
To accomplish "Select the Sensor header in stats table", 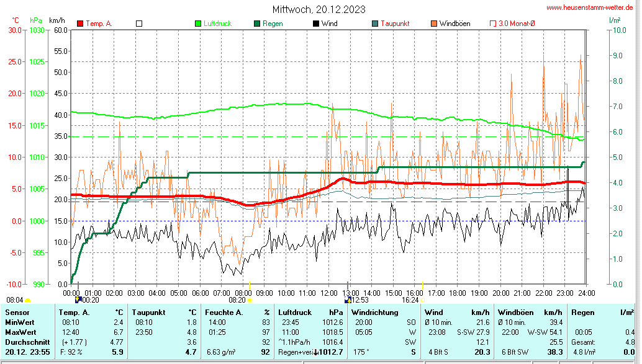I will (x=17, y=313).
